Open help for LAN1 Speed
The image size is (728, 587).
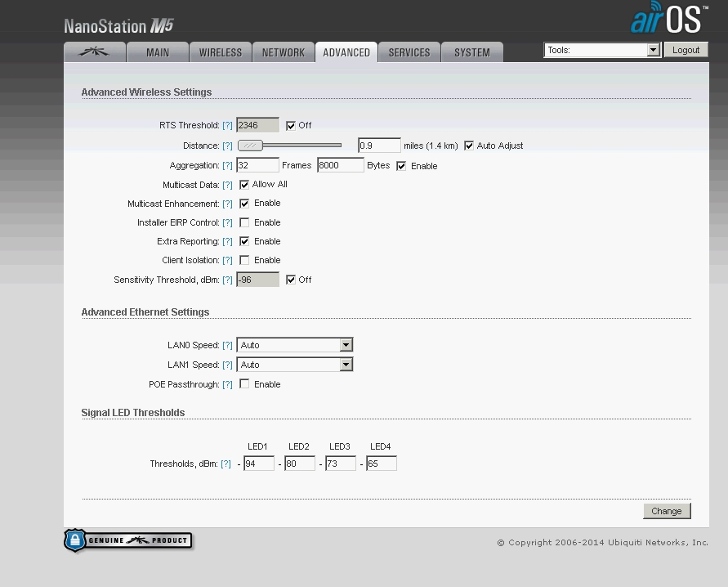point(227,365)
